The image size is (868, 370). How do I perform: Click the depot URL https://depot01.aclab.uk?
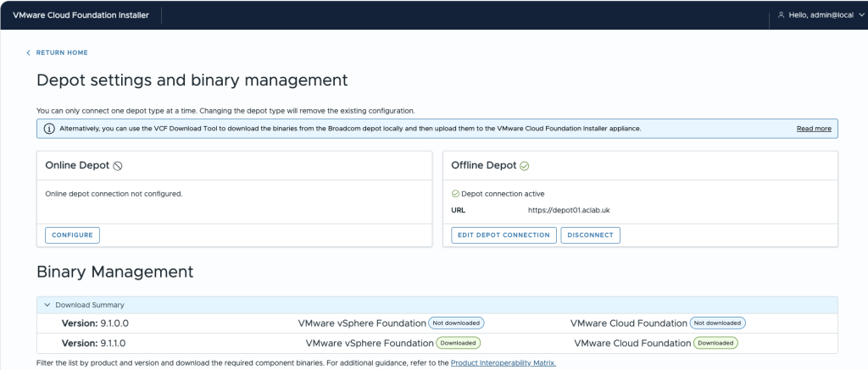(x=569, y=210)
